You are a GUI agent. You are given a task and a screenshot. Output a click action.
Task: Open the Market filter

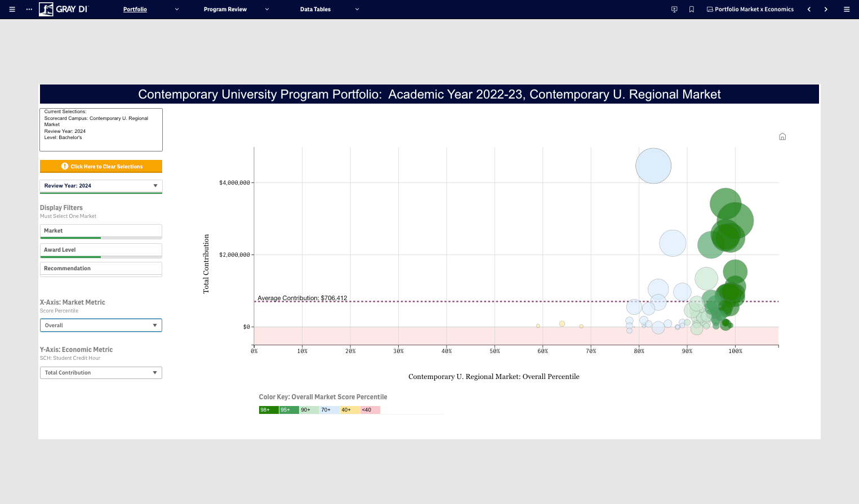point(101,231)
